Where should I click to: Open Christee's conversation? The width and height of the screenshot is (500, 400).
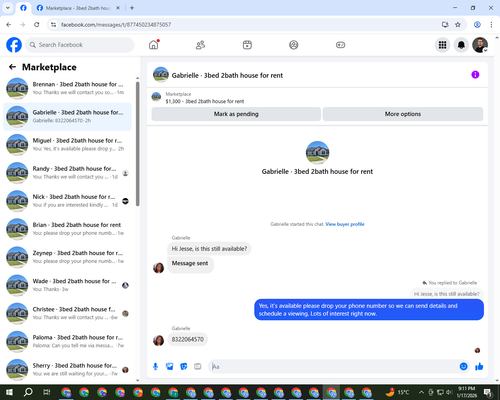[x=67, y=313]
